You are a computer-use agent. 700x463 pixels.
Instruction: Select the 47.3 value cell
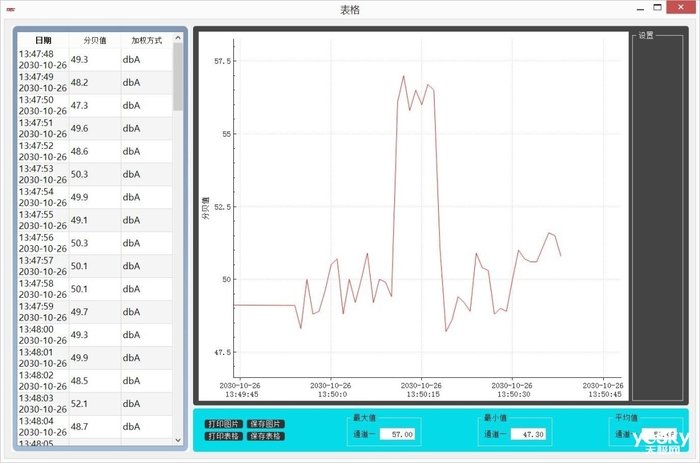point(95,105)
